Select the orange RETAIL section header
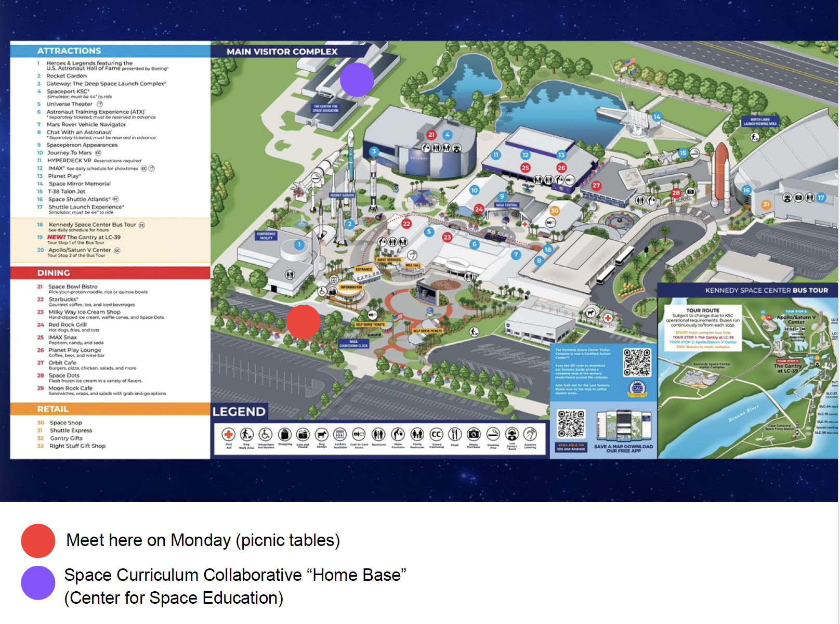This screenshot has height=624, width=840. [110, 409]
